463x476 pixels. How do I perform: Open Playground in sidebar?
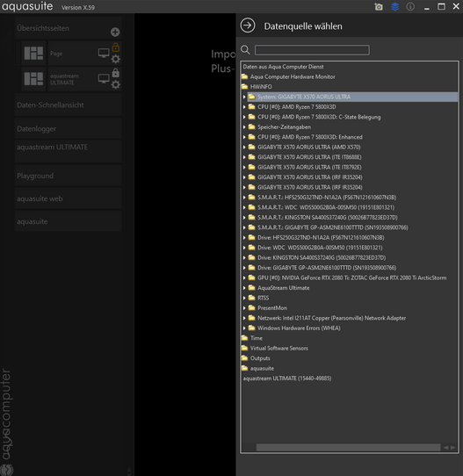tap(68, 176)
